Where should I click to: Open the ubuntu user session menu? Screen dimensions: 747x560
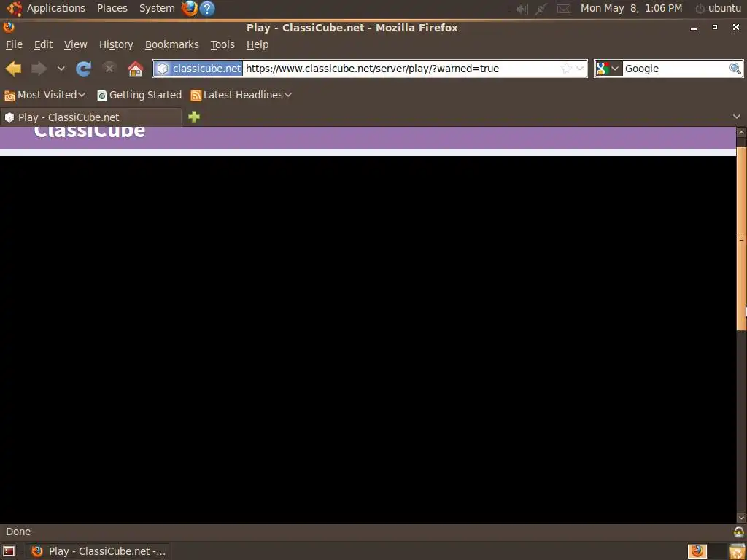[x=719, y=8]
